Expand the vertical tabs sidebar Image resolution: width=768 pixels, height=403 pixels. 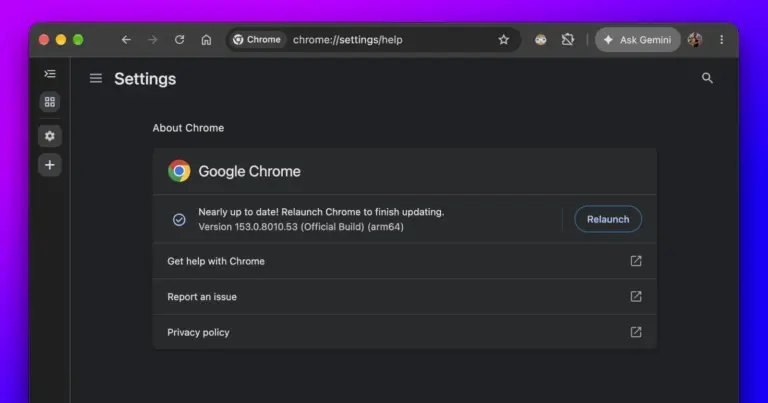(50, 74)
